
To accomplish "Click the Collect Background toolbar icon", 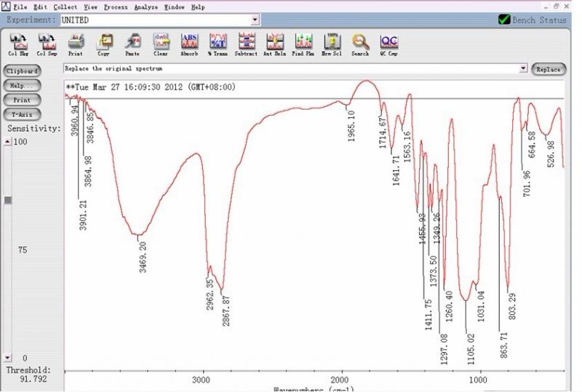I will [19, 44].
